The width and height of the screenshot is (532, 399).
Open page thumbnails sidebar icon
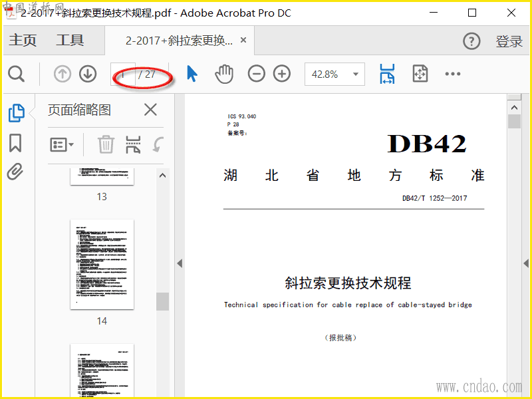pos(16,113)
